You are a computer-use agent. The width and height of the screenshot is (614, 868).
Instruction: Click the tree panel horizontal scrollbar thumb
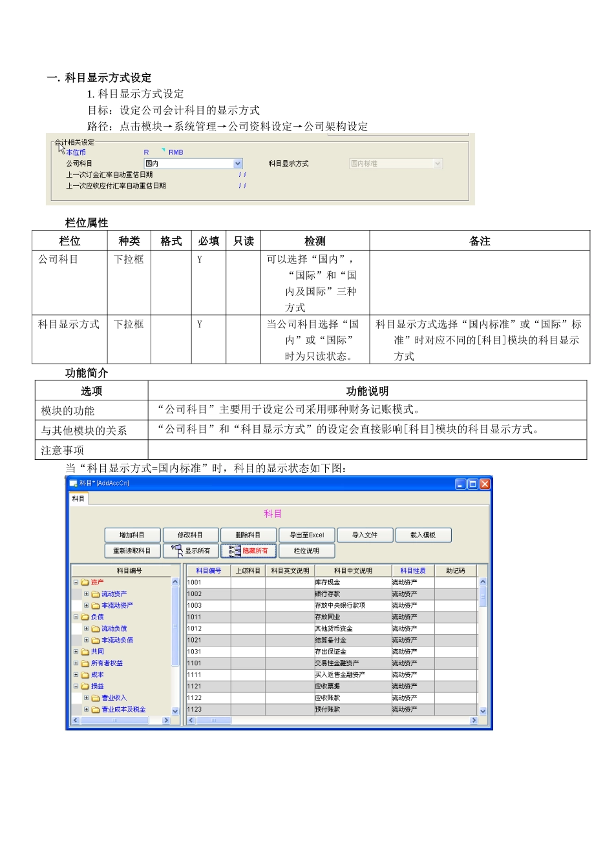[x=114, y=720]
